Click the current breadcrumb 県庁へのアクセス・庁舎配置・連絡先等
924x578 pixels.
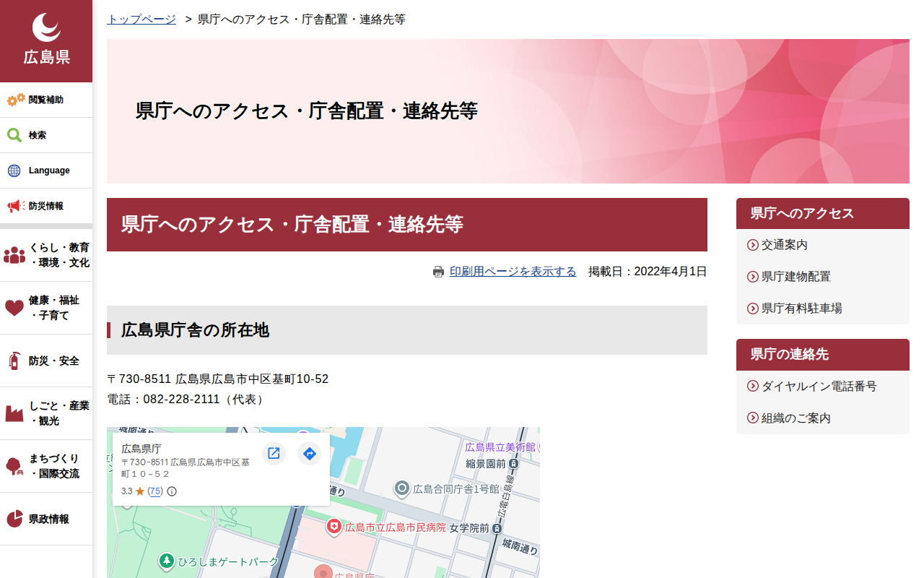[302, 19]
